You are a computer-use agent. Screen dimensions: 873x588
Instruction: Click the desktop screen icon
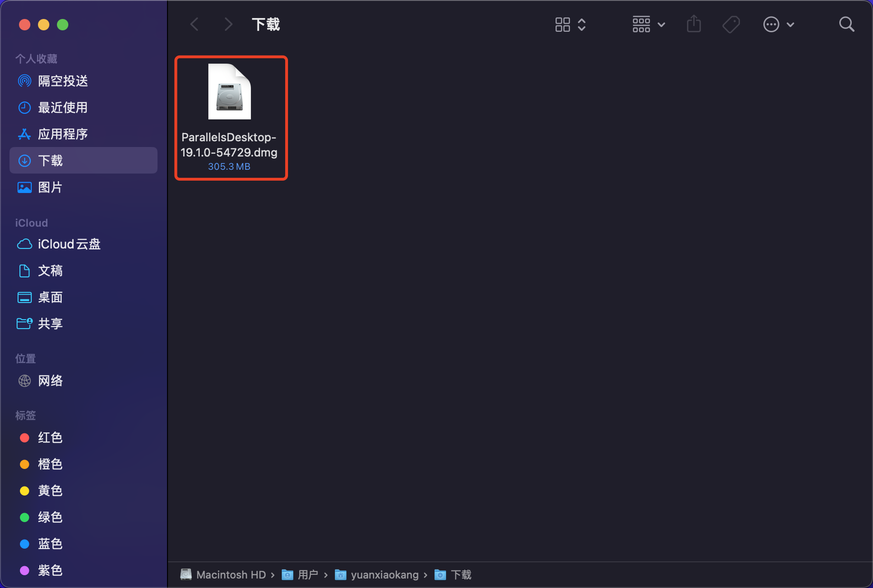pos(25,297)
